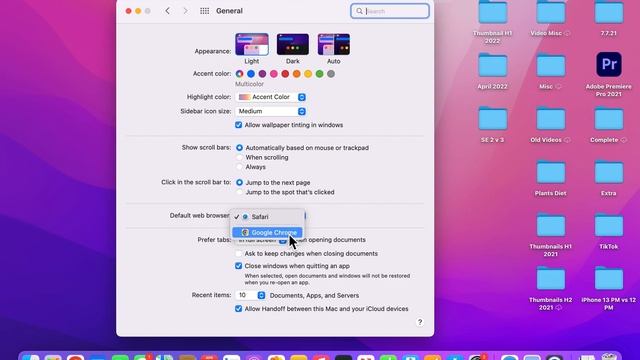The image size is (640, 360).
Task: Open the Sidebar icon size dropdown
Action: click(x=271, y=111)
